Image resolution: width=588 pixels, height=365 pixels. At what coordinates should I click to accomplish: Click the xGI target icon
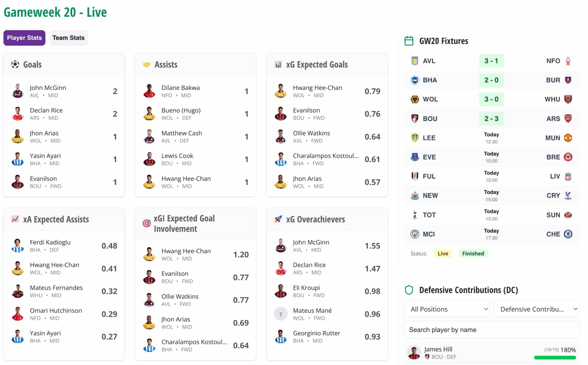[146, 223]
